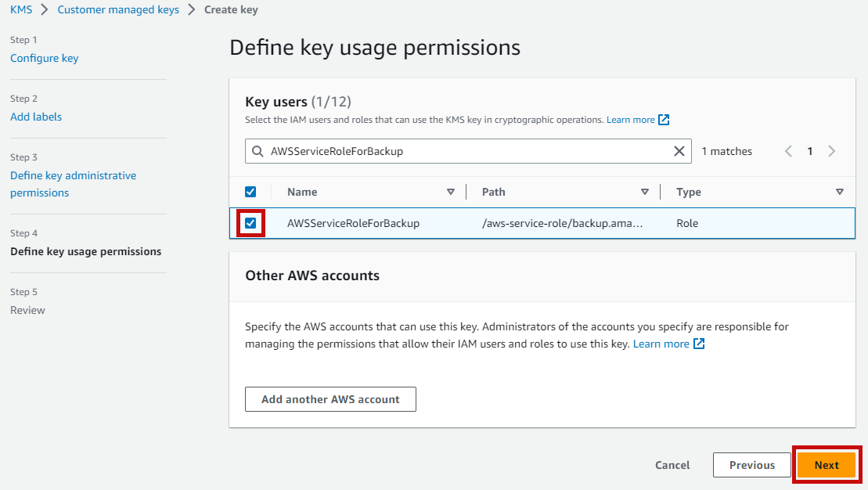Go to Step 2 Add labels

[x=36, y=117]
